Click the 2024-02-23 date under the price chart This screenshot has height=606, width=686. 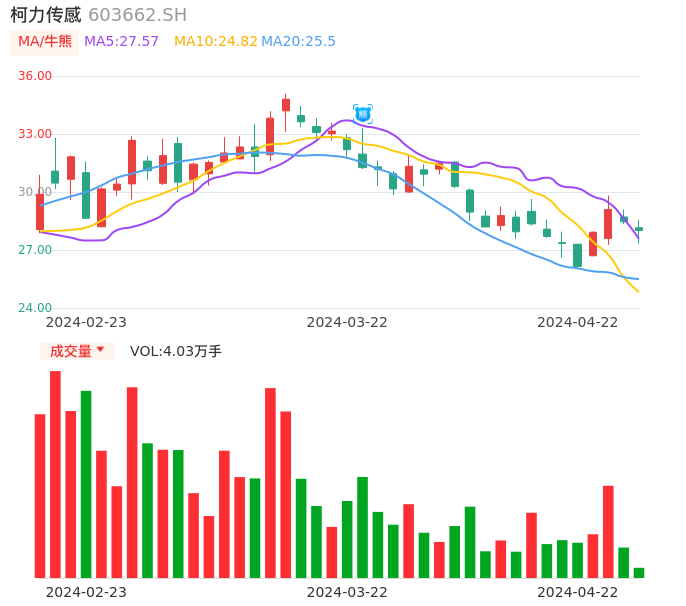pyautogui.click(x=86, y=322)
